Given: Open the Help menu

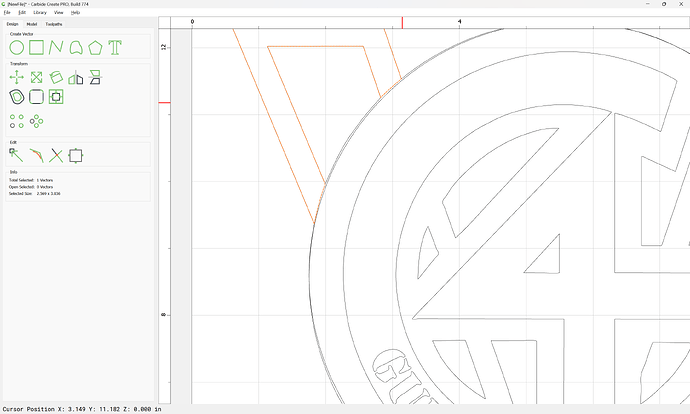Looking at the screenshot, I should pyautogui.click(x=75, y=13).
